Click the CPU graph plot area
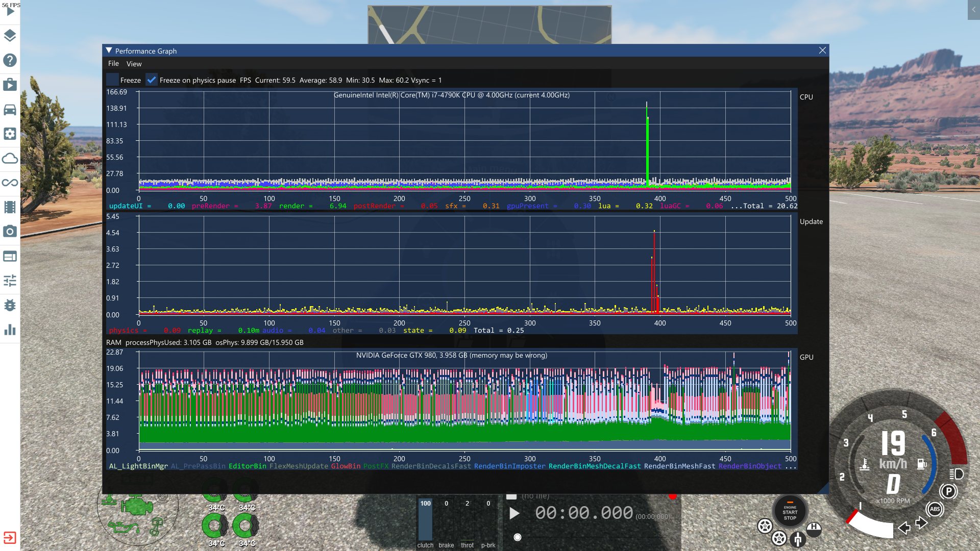 coord(464,141)
